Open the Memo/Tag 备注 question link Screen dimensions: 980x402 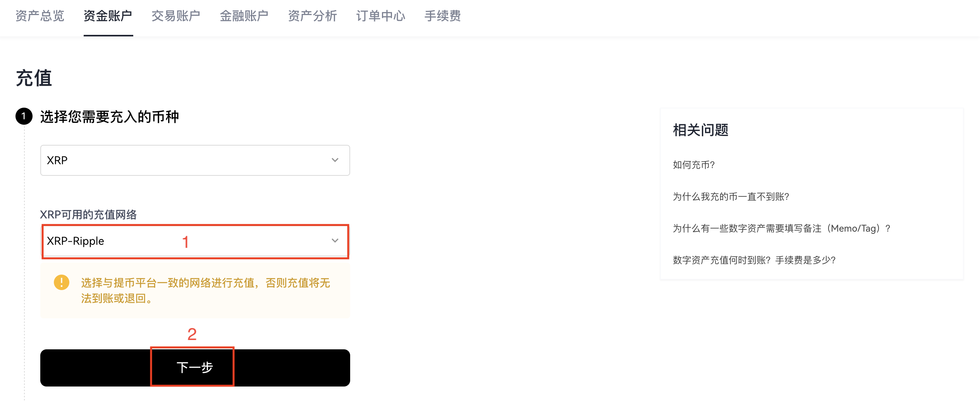click(x=782, y=228)
